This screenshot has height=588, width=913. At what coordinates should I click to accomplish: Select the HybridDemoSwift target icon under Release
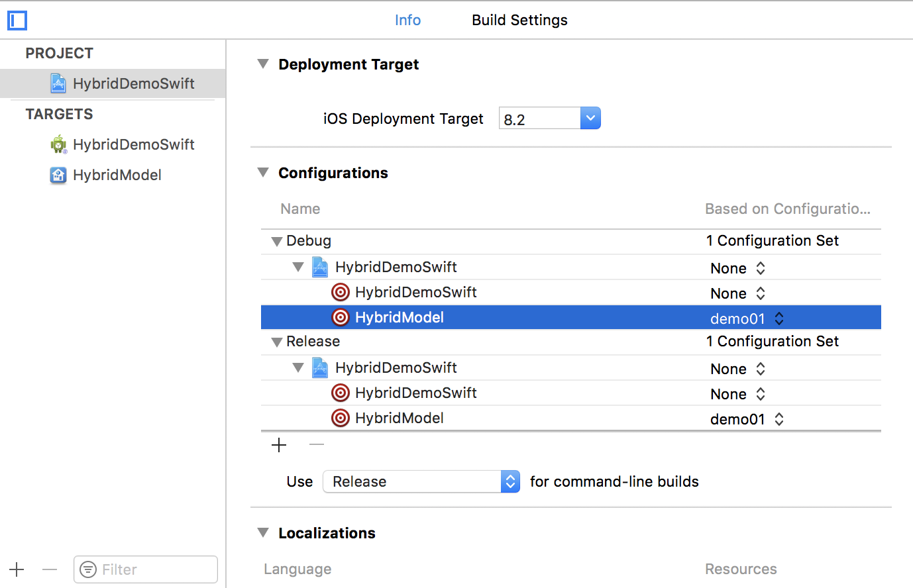(341, 393)
